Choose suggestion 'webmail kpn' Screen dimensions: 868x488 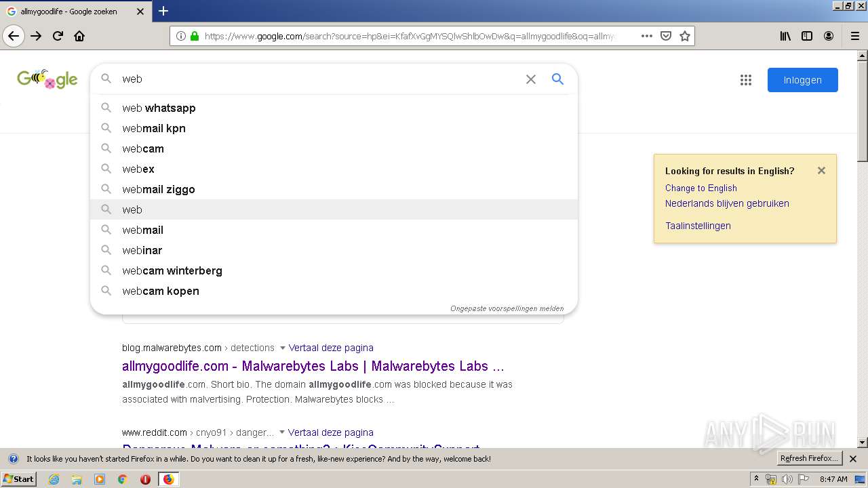pos(334,128)
